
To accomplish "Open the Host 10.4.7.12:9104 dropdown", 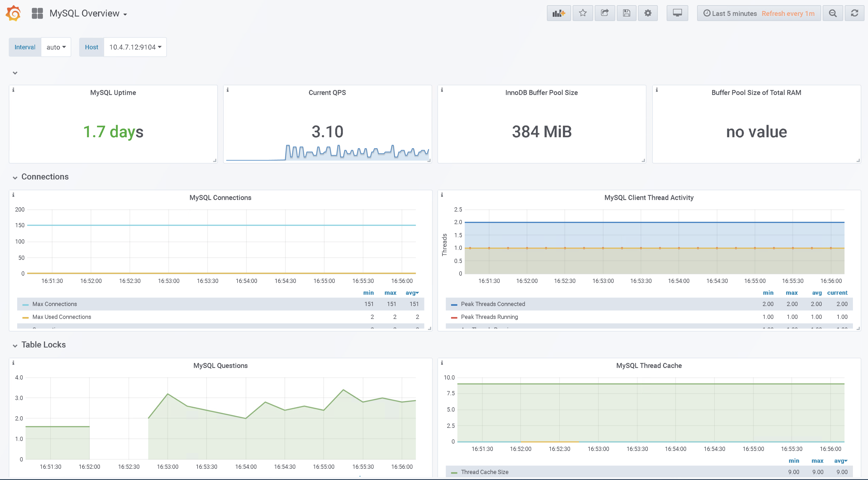I will tap(135, 47).
